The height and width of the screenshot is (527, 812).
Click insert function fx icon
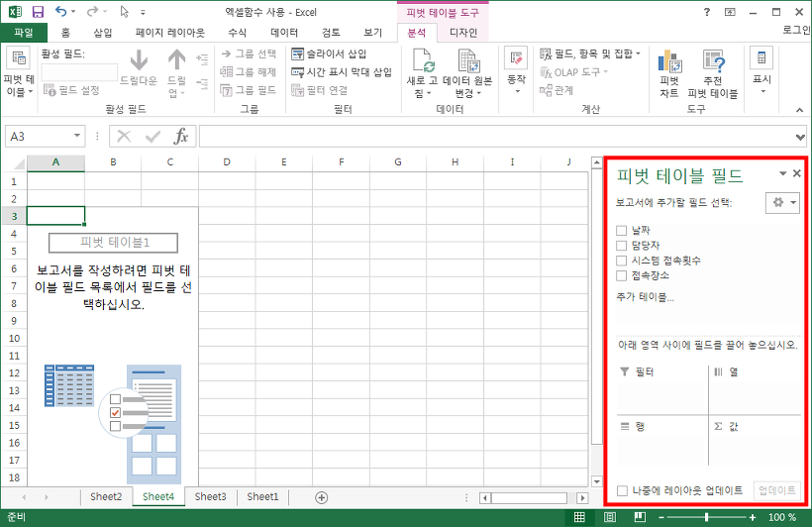click(181, 137)
